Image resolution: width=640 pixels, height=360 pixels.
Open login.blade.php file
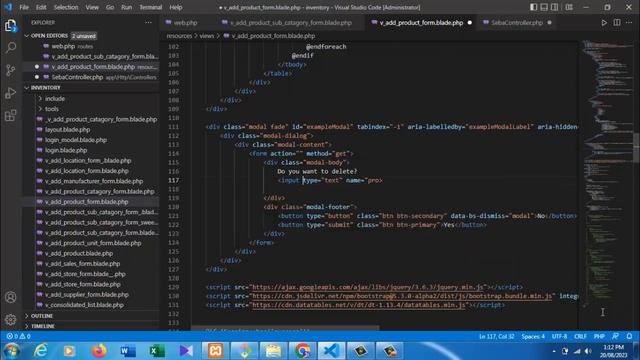66,150
